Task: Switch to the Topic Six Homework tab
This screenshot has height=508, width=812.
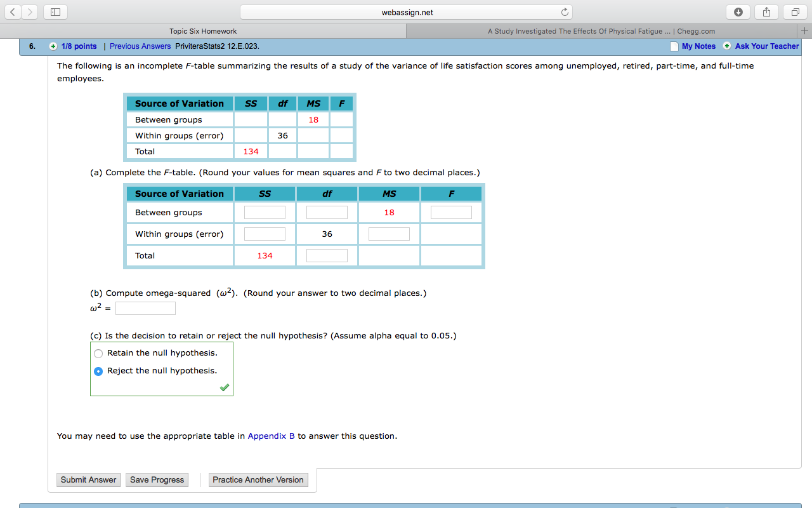Action: coord(202,30)
